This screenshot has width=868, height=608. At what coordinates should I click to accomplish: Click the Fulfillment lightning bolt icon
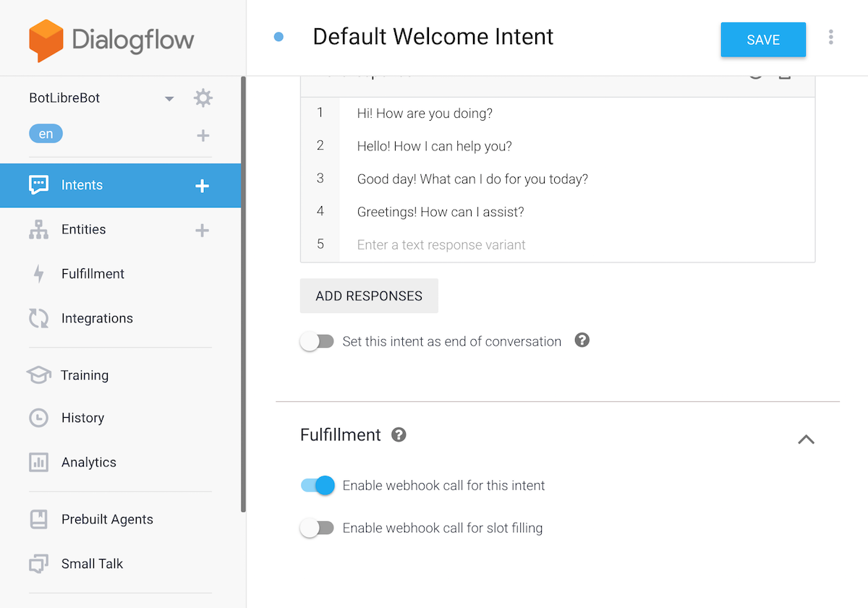[38, 274]
